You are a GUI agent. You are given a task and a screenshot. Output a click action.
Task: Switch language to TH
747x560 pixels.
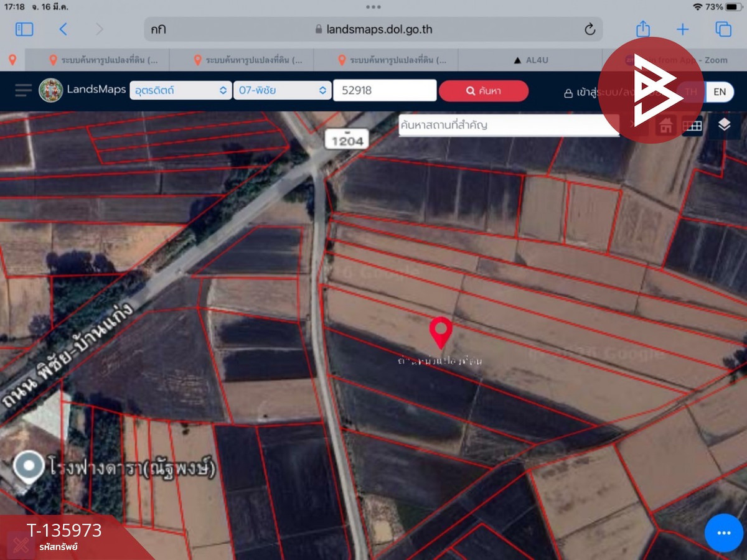pyautogui.click(x=691, y=91)
